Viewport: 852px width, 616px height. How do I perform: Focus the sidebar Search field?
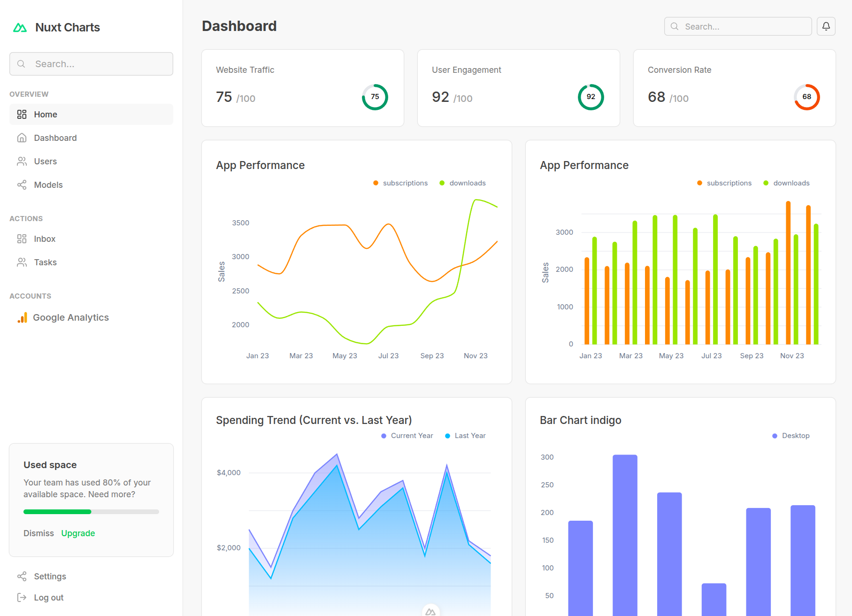tap(91, 64)
